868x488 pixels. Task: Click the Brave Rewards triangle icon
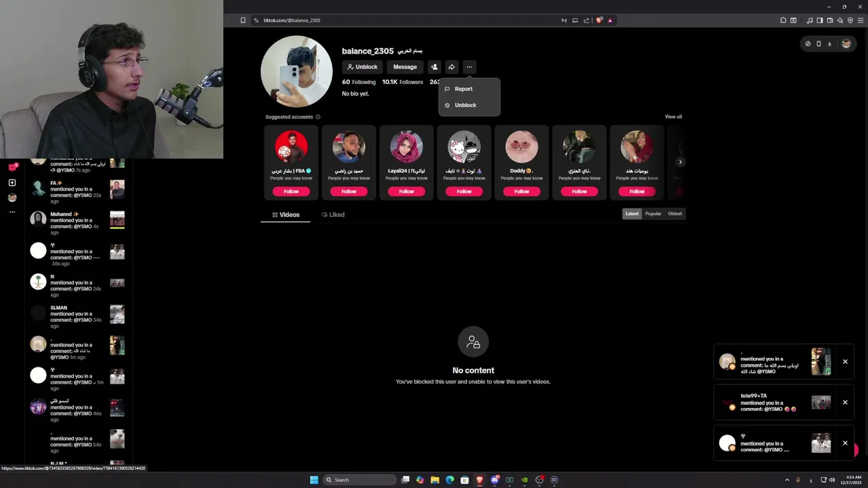610,20
